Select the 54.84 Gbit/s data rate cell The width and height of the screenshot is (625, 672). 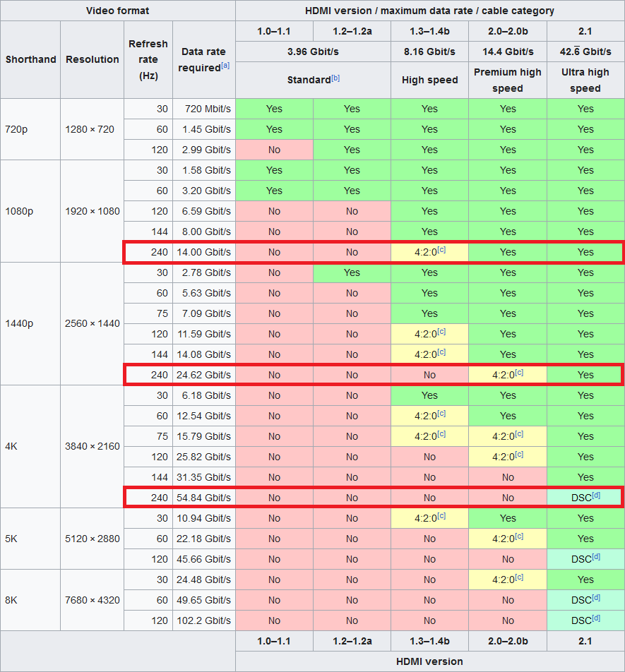[x=204, y=498]
